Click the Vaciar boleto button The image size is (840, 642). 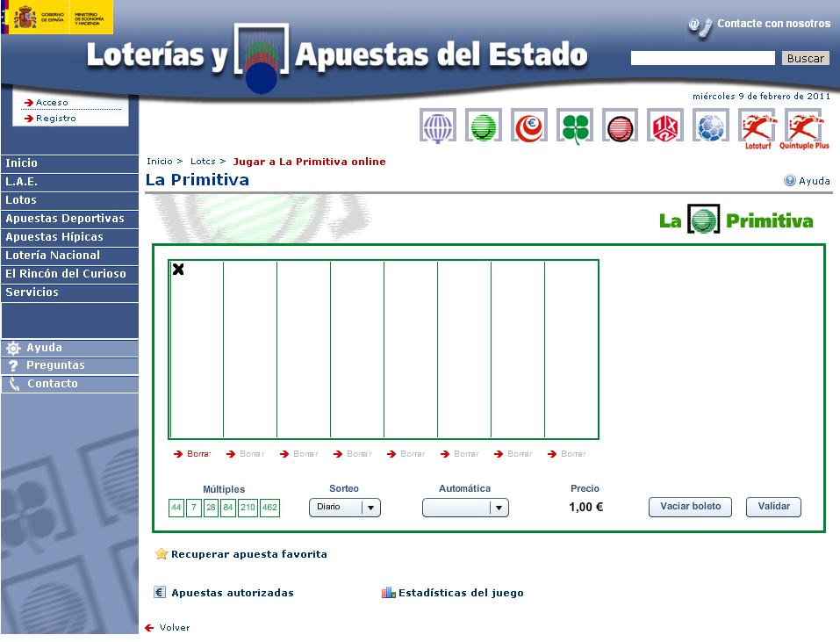tap(690, 507)
